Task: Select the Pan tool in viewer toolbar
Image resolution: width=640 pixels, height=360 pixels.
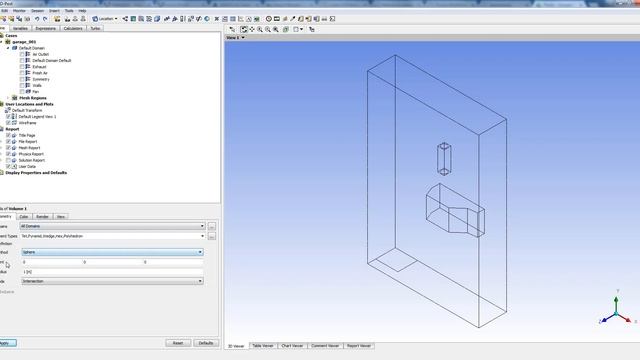Action: pyautogui.click(x=252, y=29)
